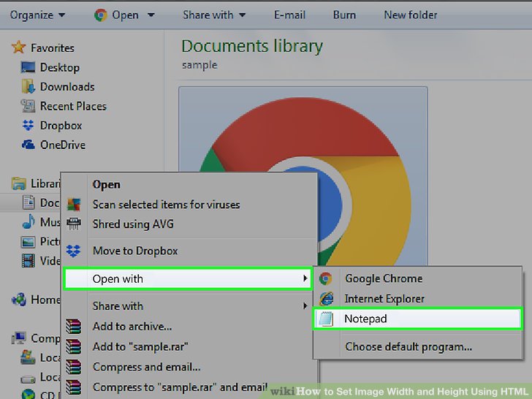Image resolution: width=532 pixels, height=399 pixels.
Task: Click the Dropbox icon in Favorites
Action: (28, 125)
